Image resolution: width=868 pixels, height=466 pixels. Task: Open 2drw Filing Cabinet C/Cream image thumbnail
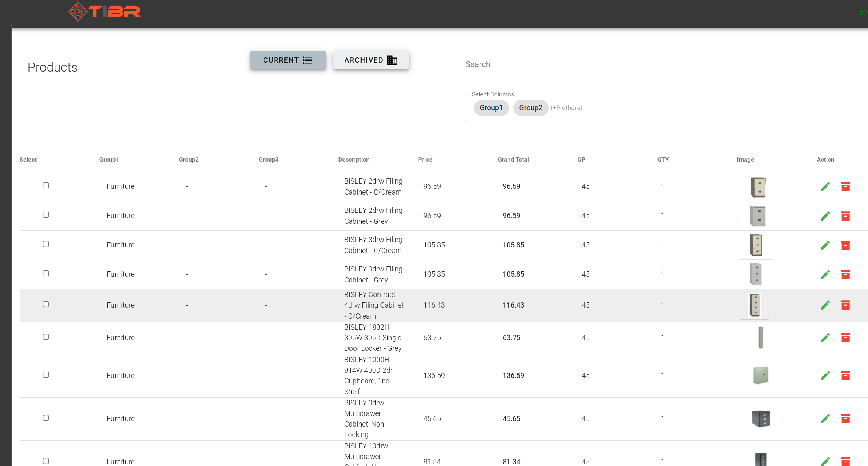point(758,188)
